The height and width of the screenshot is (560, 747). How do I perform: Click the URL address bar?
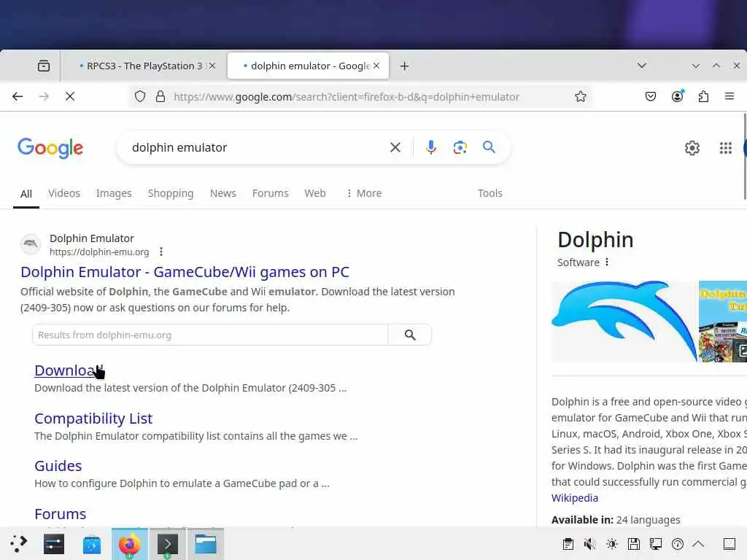click(347, 97)
